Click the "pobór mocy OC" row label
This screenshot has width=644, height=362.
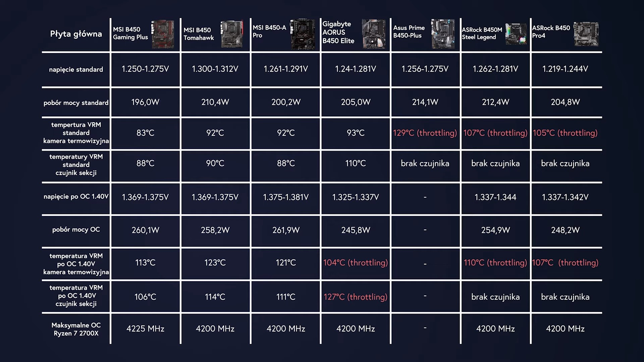76,230
